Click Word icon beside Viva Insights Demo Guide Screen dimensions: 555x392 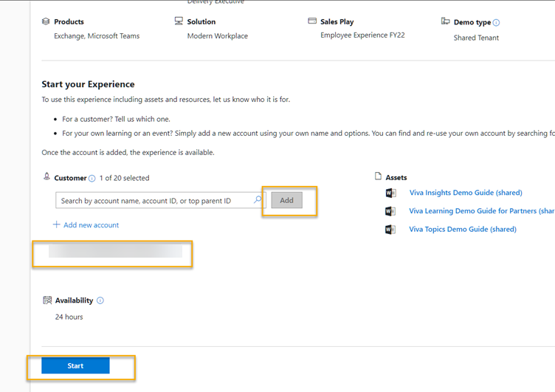click(x=390, y=193)
